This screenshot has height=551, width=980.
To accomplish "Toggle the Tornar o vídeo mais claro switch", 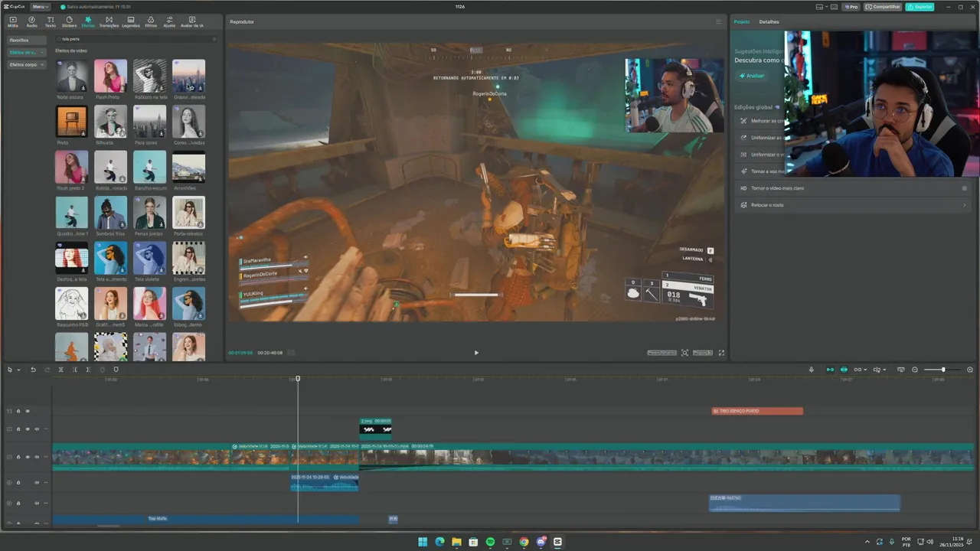I will (965, 188).
